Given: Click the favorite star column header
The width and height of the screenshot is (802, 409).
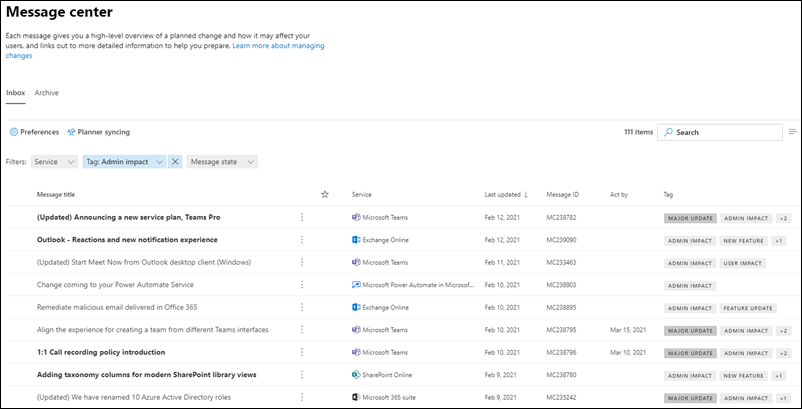Looking at the screenshot, I should click(x=325, y=194).
